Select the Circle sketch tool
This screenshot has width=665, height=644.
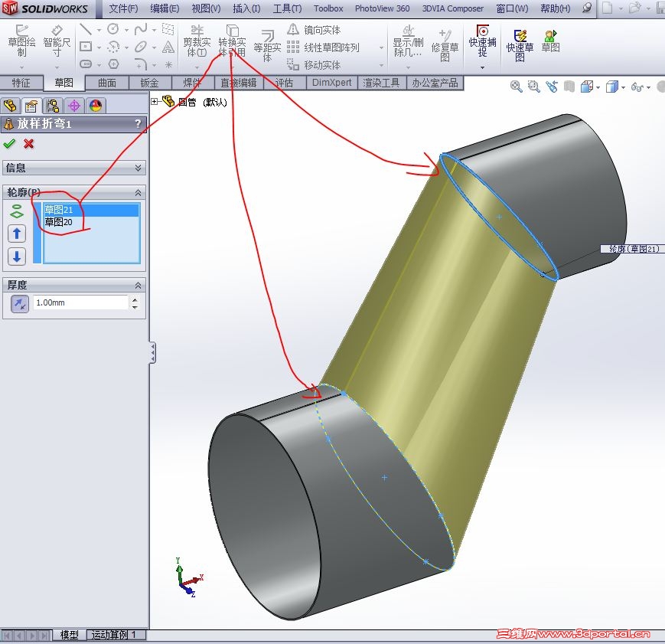(112, 29)
